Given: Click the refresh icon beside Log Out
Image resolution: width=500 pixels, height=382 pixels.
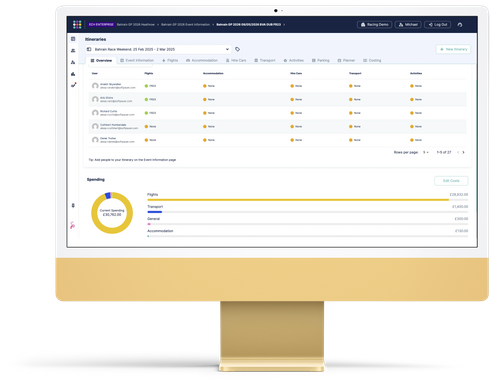Looking at the screenshot, I should [460, 25].
